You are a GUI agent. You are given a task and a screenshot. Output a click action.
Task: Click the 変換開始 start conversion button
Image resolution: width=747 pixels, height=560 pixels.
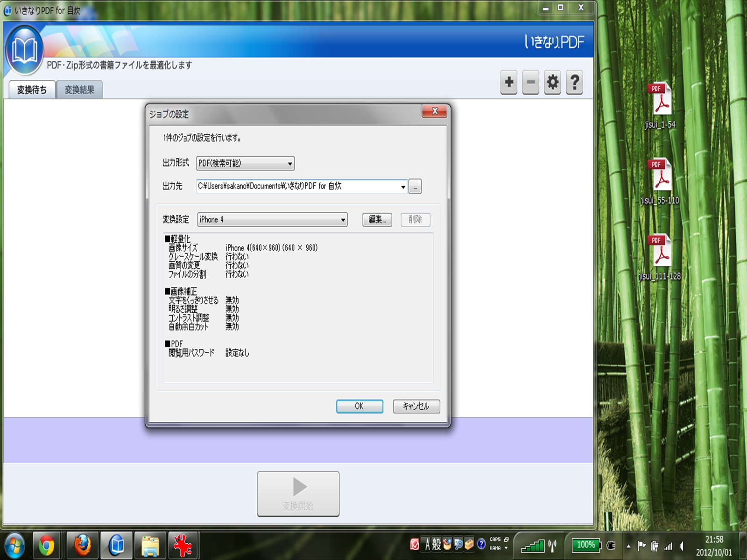[298, 494]
